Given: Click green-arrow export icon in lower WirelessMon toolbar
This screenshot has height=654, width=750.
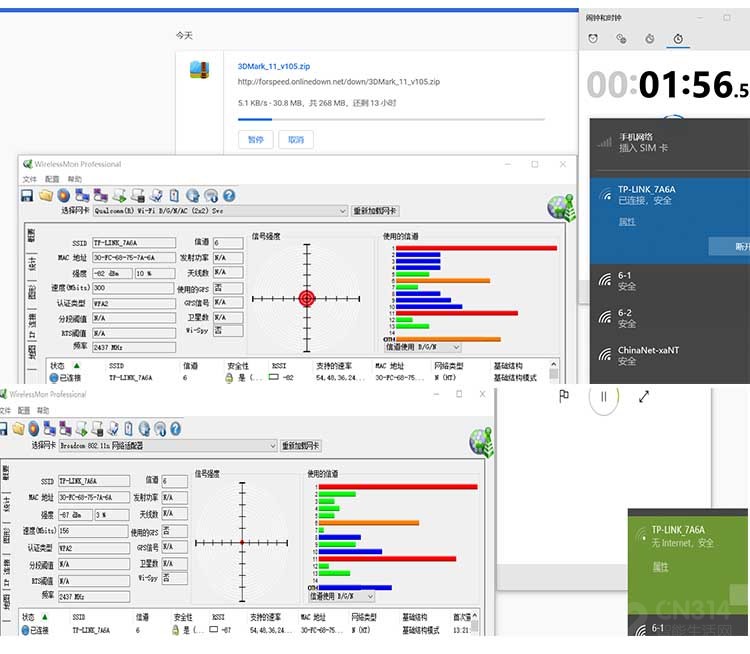Looking at the screenshot, I should (x=82, y=429).
